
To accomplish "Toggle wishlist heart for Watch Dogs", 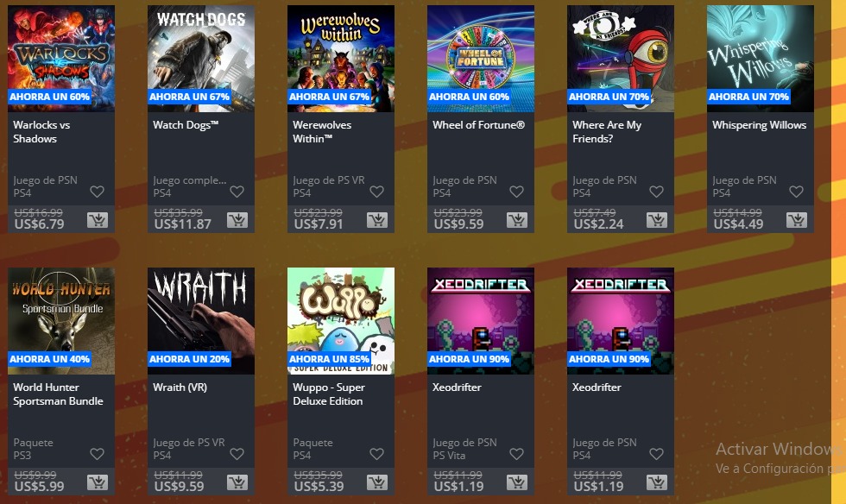I will point(237,191).
